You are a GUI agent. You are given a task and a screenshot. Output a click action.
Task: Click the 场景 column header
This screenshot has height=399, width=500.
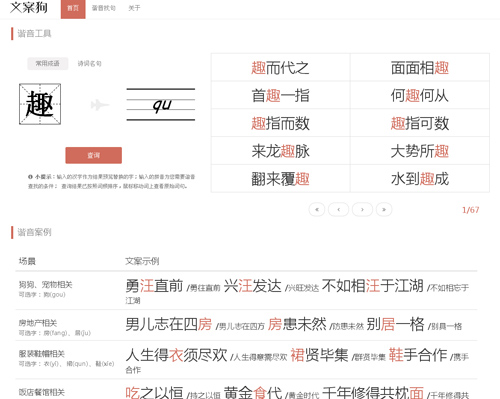pos(27,261)
